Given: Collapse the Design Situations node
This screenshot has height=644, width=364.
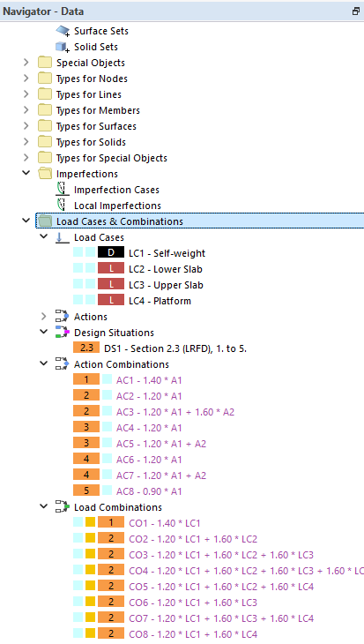Looking at the screenshot, I should (x=43, y=332).
